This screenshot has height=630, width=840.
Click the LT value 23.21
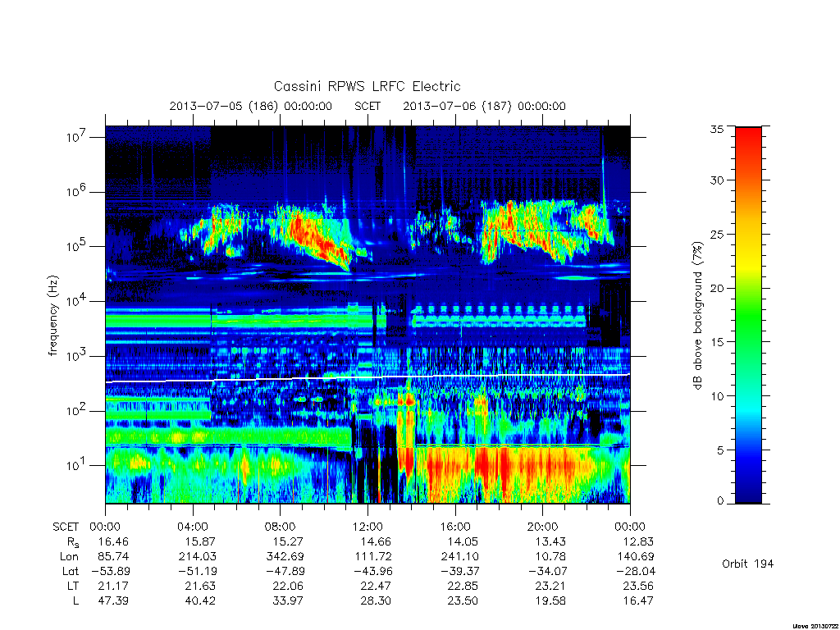click(x=550, y=586)
